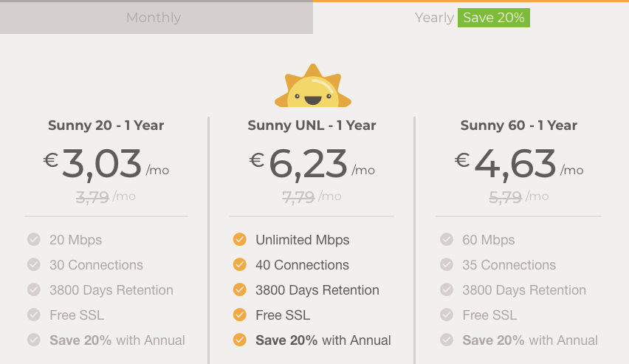Screen dimensions: 629x364
Task: Click the gray check beside 60 Mbps
Action: 447,239
